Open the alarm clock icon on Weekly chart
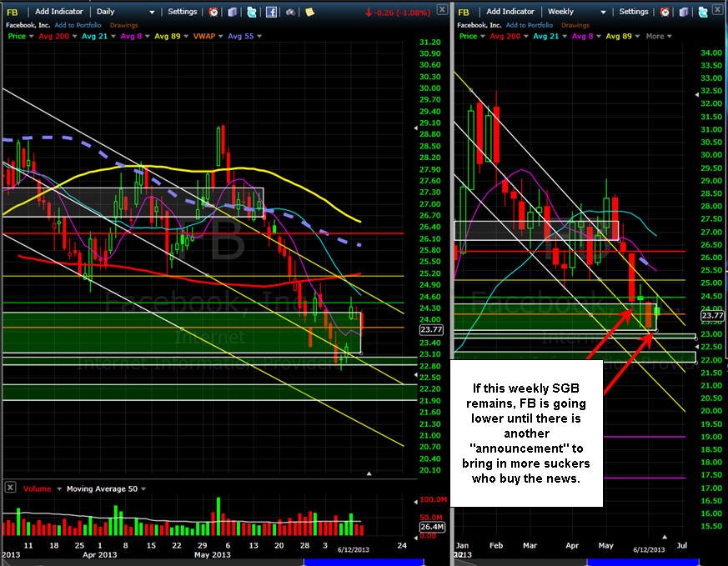Viewport: 728px width, 566px height. (665, 12)
